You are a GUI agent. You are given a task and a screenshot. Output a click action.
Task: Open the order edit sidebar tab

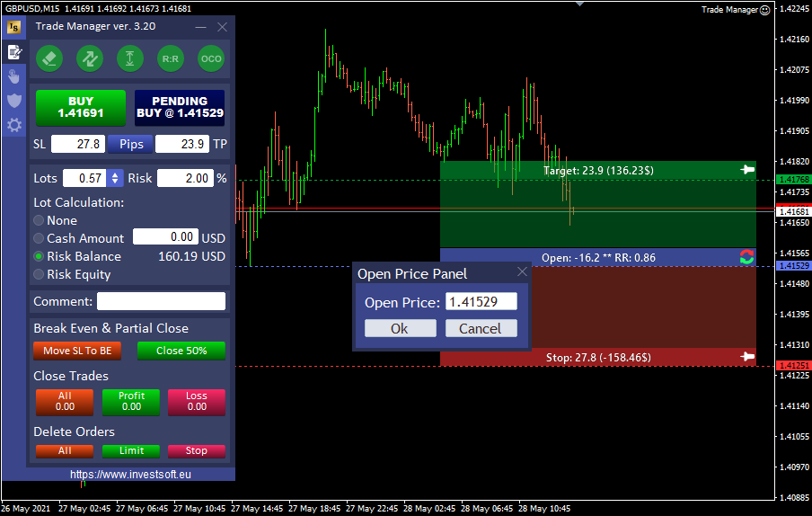[13, 51]
